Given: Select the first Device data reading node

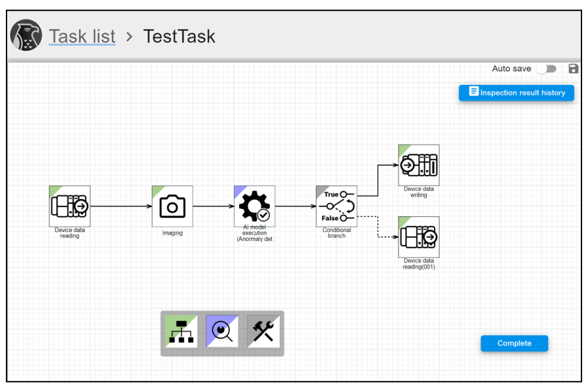Looking at the screenshot, I should [x=69, y=206].
